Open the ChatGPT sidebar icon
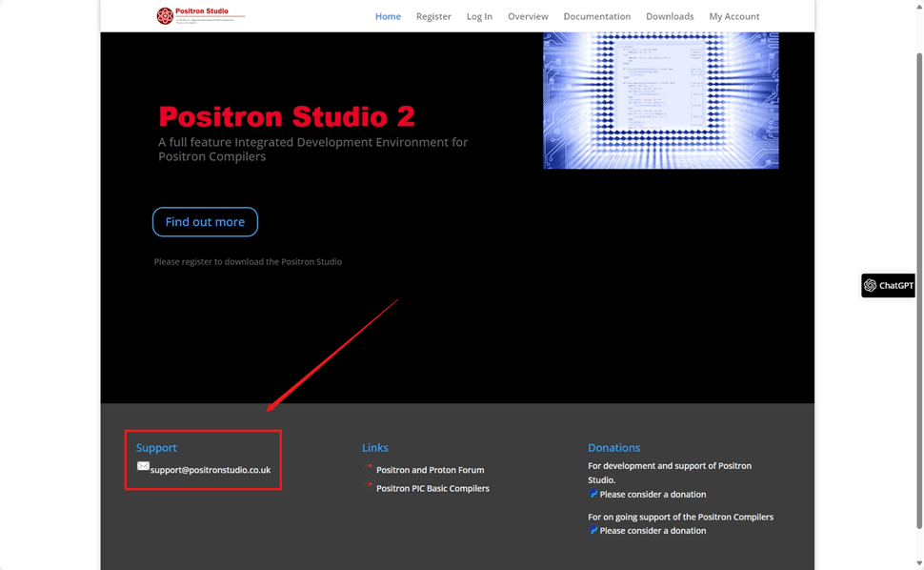This screenshot has height=570, width=924. click(x=870, y=285)
